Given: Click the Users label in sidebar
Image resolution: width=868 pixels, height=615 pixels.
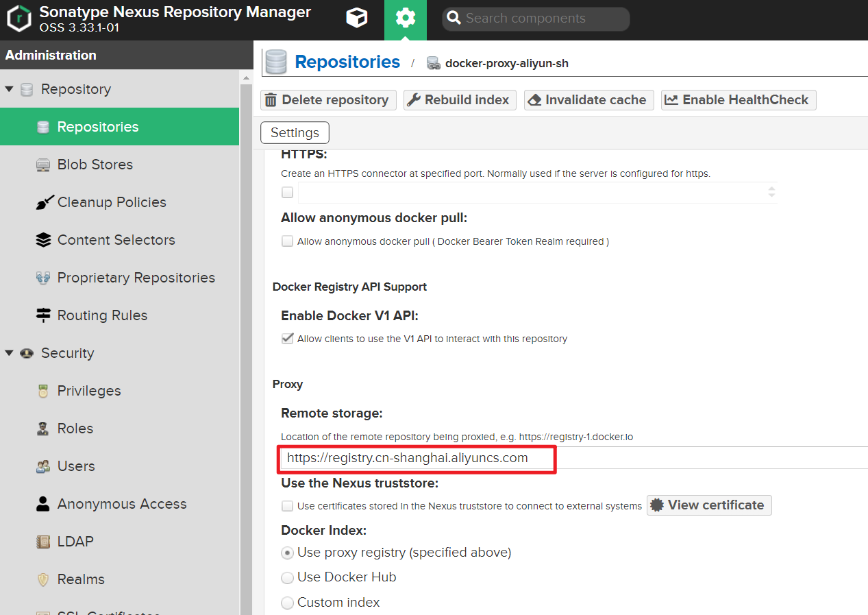Looking at the screenshot, I should point(76,466).
